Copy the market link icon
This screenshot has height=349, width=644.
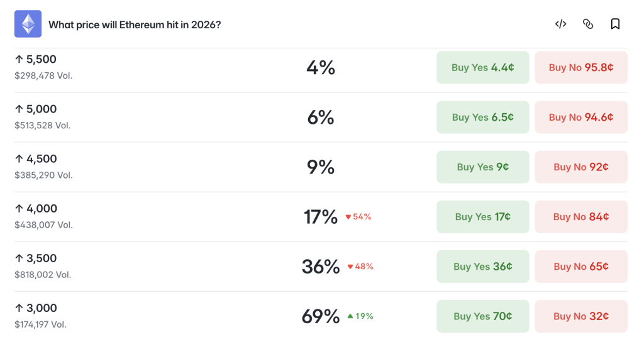pyautogui.click(x=588, y=24)
